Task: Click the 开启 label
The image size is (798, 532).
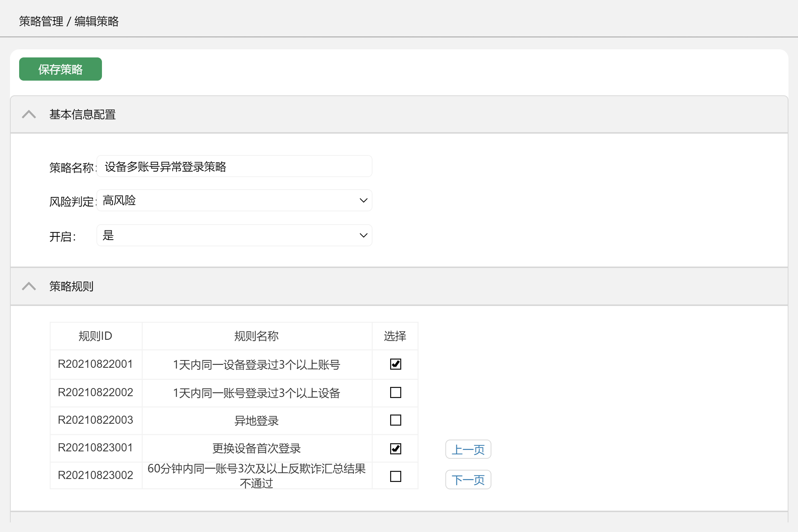Action: (63, 237)
